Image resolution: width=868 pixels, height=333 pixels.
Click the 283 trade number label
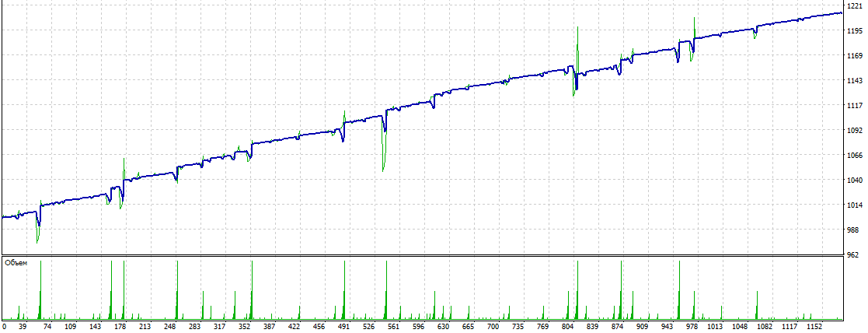coord(195,327)
